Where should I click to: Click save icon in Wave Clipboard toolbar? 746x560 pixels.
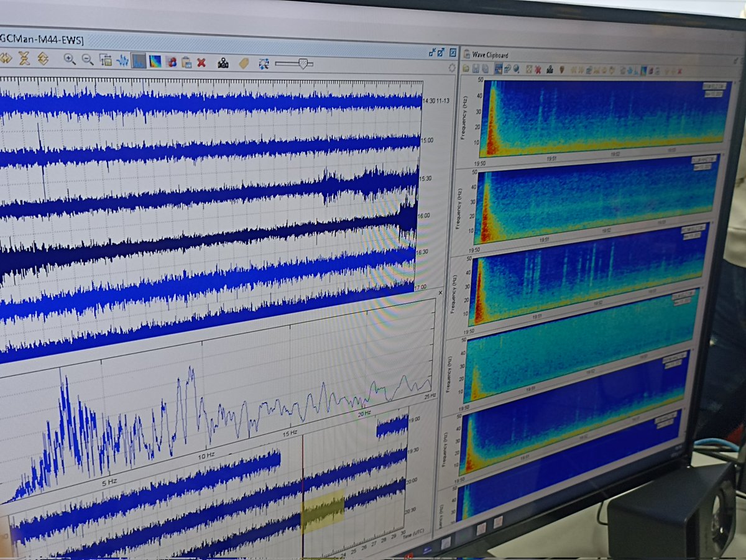pos(476,69)
